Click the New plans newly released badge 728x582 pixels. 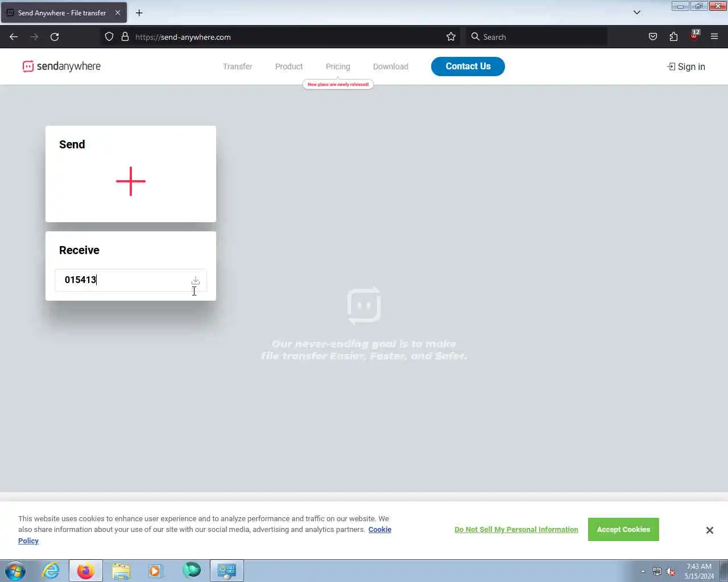click(338, 84)
